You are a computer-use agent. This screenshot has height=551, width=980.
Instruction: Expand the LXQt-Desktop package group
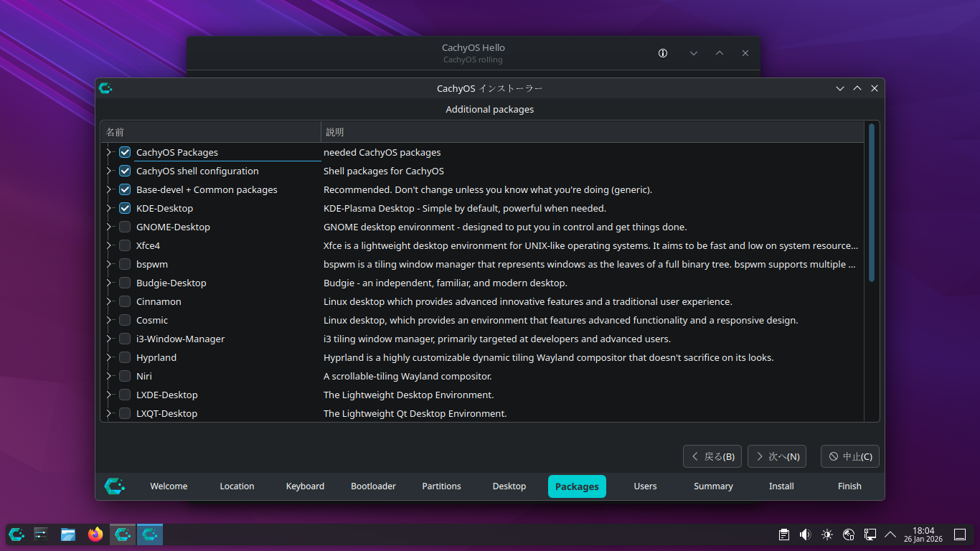[x=109, y=413]
